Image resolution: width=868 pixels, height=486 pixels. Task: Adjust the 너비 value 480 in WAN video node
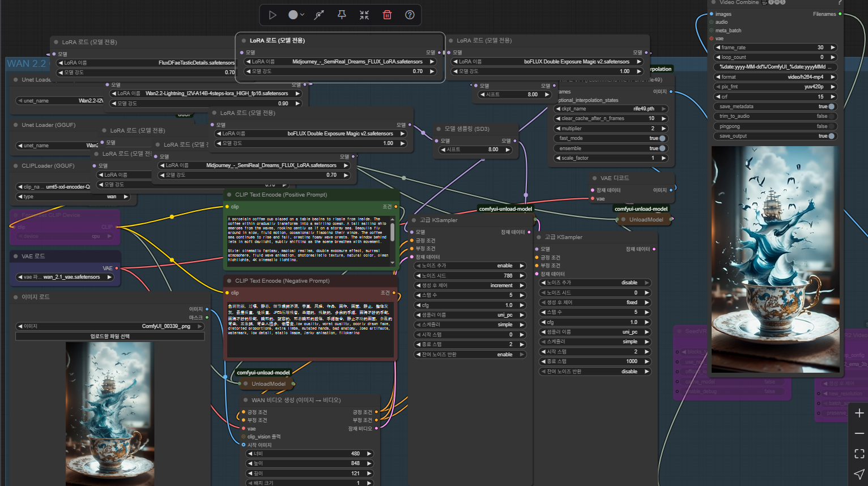309,454
